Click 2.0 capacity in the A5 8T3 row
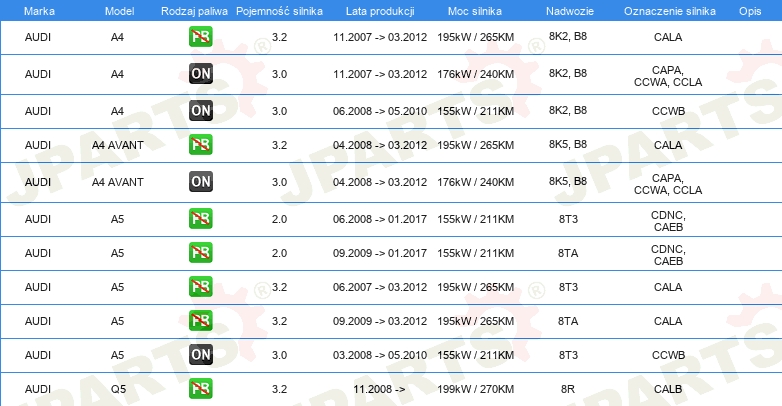Viewport: 782px width, 406px height. pyautogui.click(x=279, y=219)
